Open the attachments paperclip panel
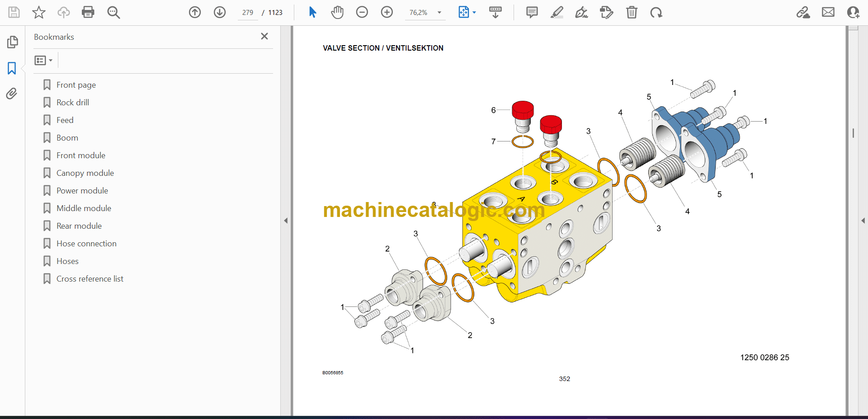The image size is (868, 419). (12, 94)
